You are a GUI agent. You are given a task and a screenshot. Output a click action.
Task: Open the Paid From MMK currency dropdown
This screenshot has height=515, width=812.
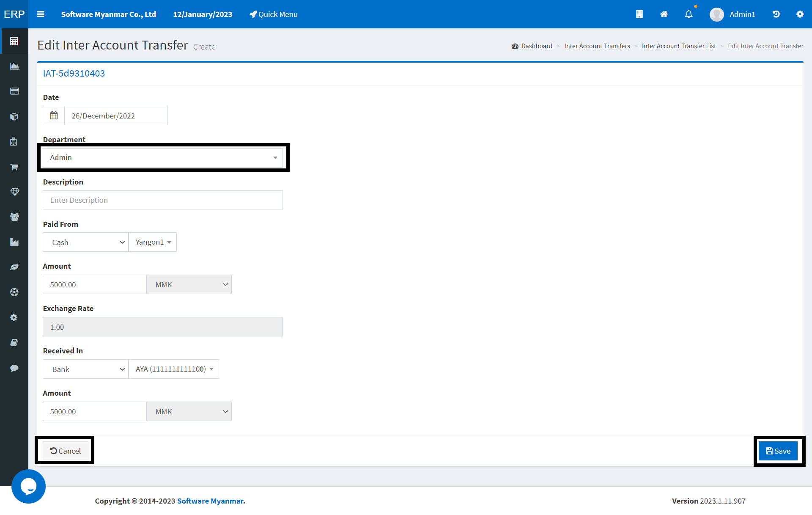[x=189, y=284]
